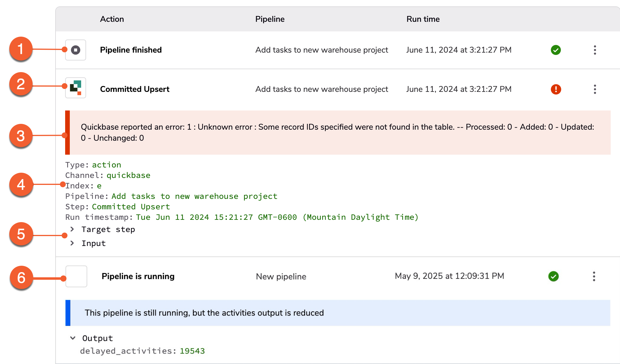
Task: Open three-dot menu for Pipeline is running row
Action: 594,276
